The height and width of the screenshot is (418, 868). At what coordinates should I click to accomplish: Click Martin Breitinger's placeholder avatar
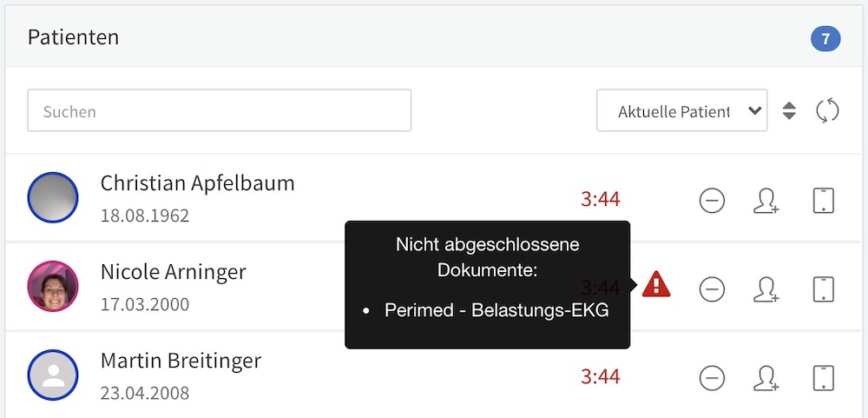53,375
